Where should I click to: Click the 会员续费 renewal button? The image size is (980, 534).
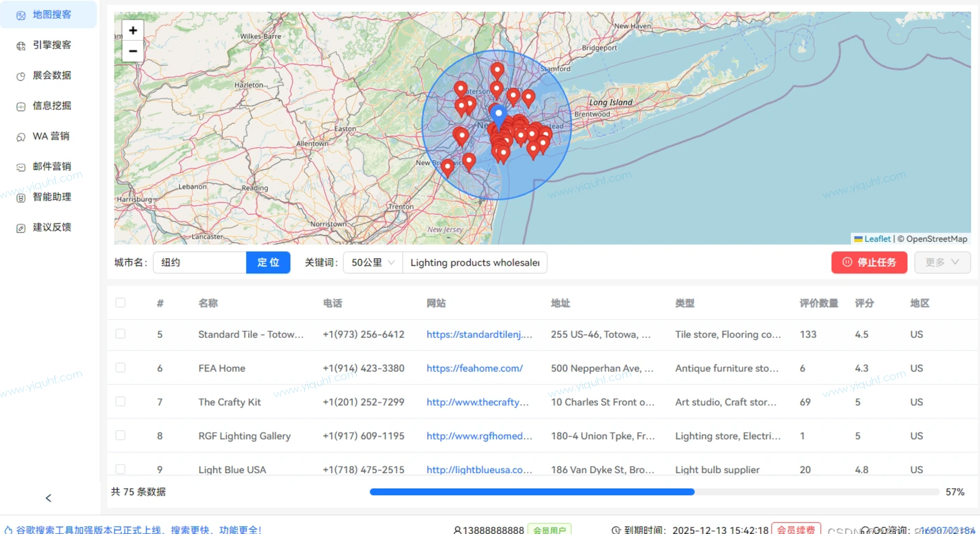point(796,530)
